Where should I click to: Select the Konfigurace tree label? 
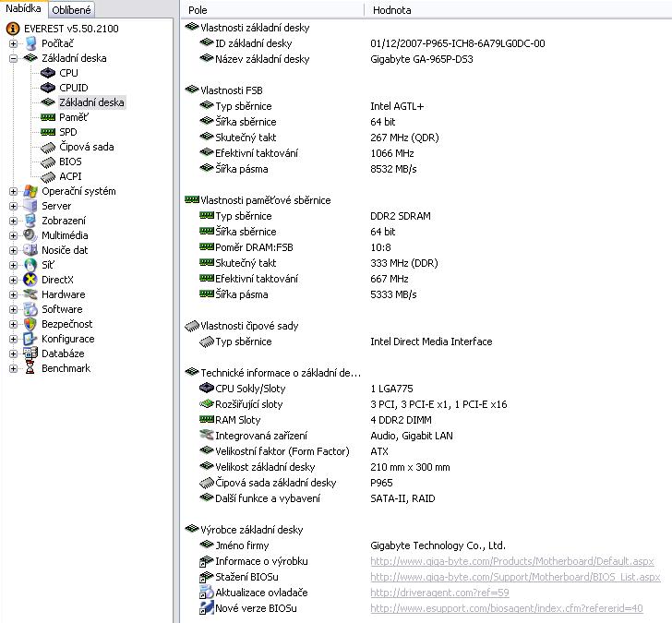67,339
